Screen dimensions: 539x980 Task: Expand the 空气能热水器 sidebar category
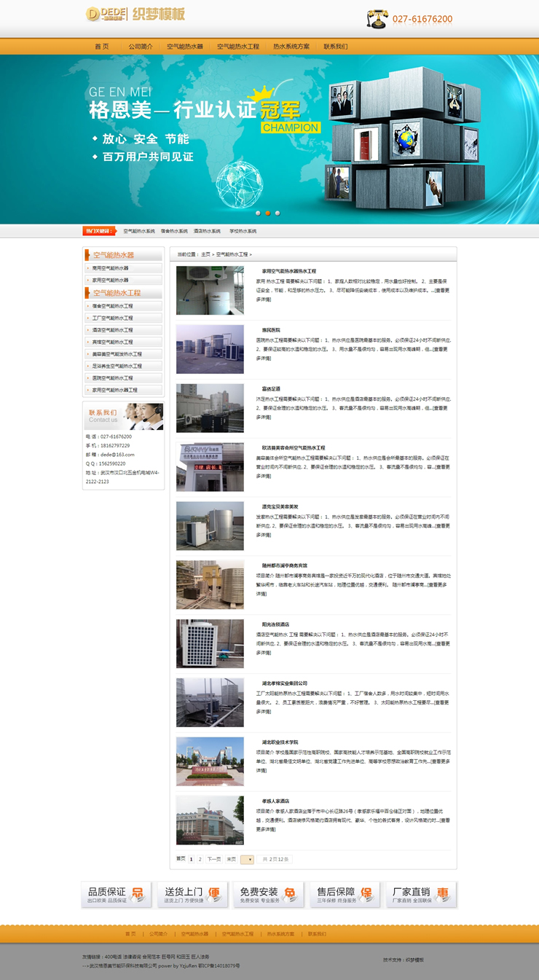click(x=122, y=255)
